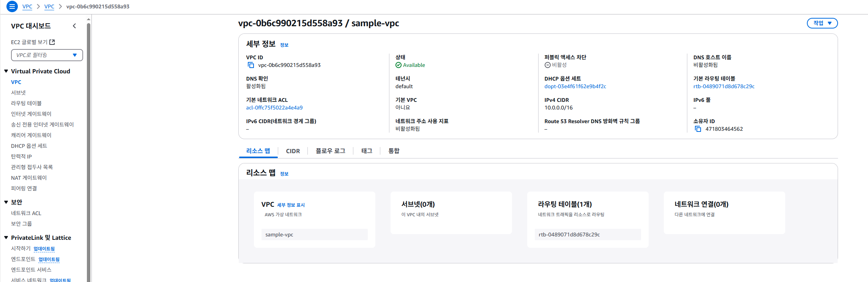Image resolution: width=868 pixels, height=282 pixels.
Task: Go to 피어링 연결 in sidebar
Action: [x=24, y=189]
